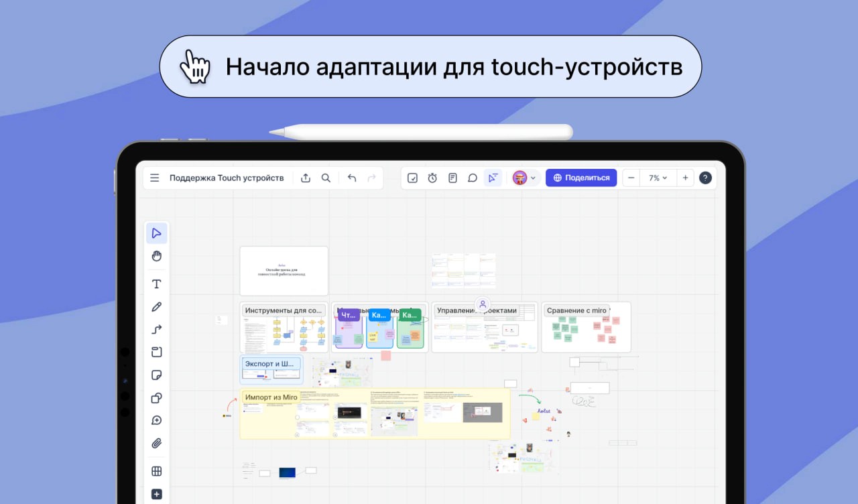Viewport: 858px width, 504px height.
Task: Select the Онлайн-доска title slide frame
Action: pos(284,271)
